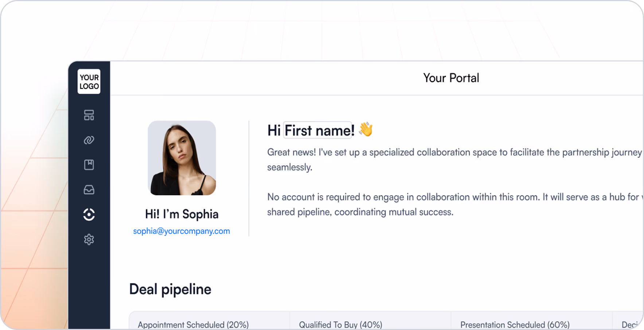The width and height of the screenshot is (644, 330).
Task: Click the Your Portal title
Action: [x=451, y=78]
